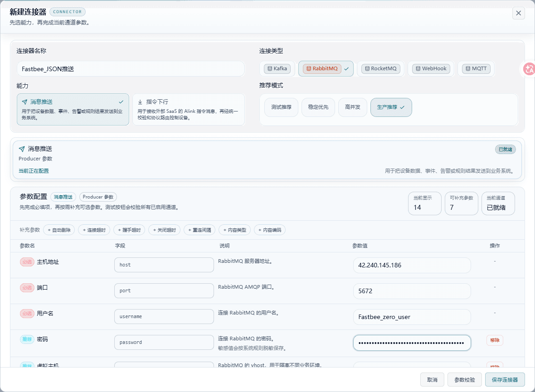This screenshot has width=535, height=392.
Task: Select 稳定优先 recommended mode
Action: tap(318, 107)
